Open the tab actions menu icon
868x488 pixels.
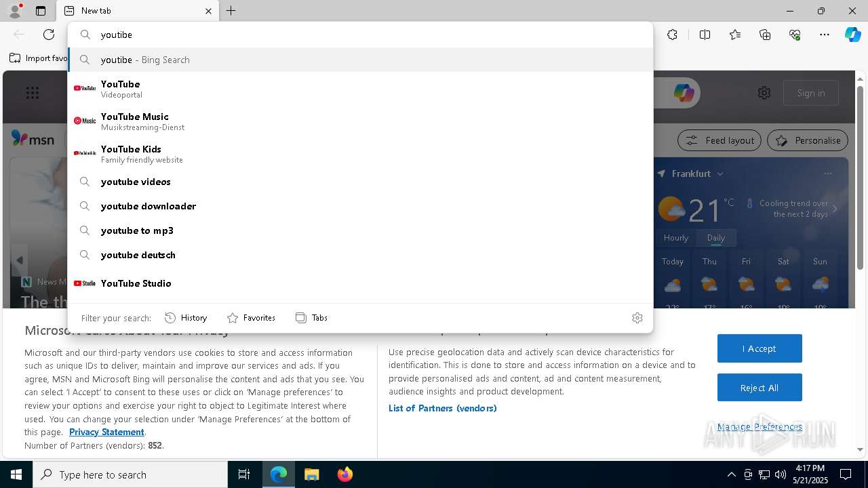point(41,11)
